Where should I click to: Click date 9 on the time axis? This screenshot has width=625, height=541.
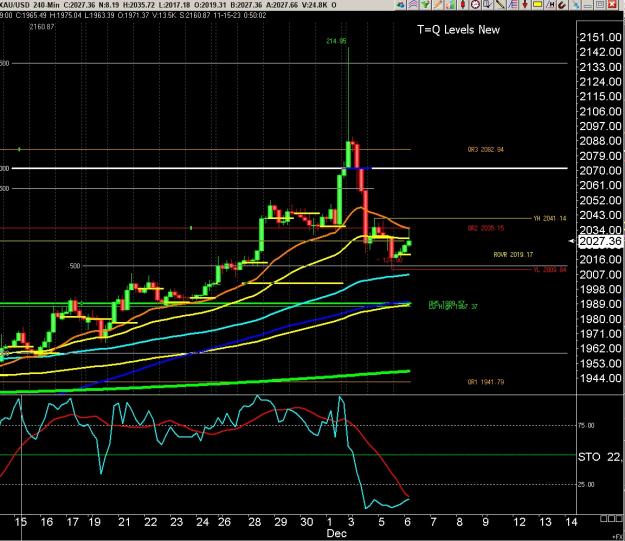pos(485,521)
